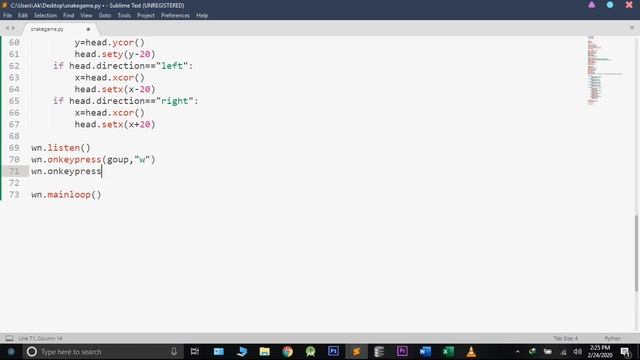Open Task View from taskbar
This screenshot has height=360, width=640.
click(195, 351)
